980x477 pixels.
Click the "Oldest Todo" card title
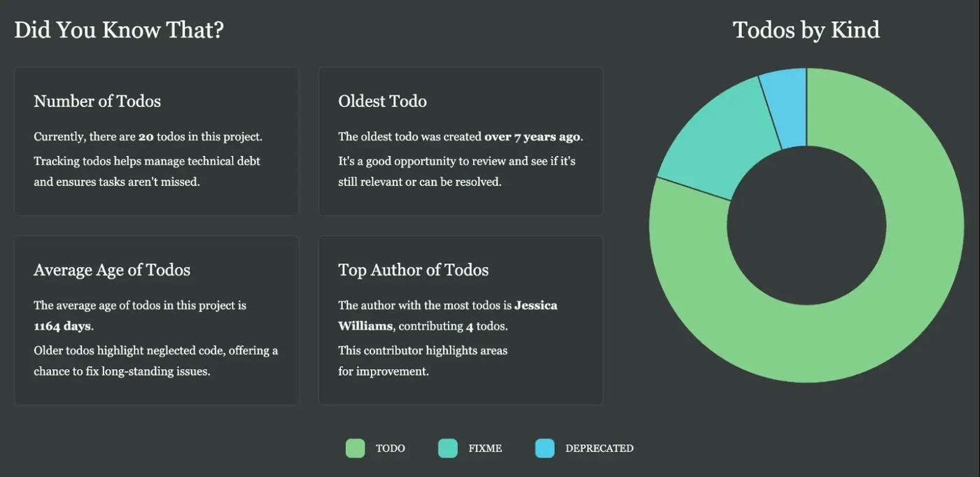click(x=382, y=101)
